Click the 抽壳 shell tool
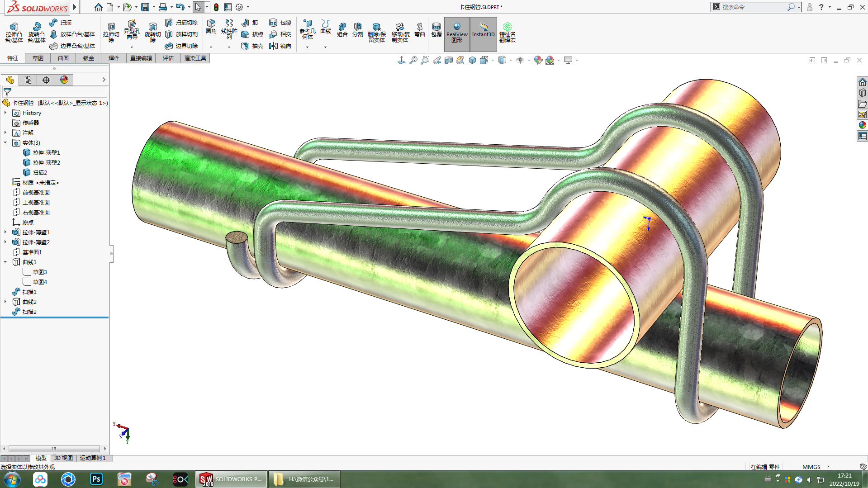This screenshot has width=868, height=488. 252,46
